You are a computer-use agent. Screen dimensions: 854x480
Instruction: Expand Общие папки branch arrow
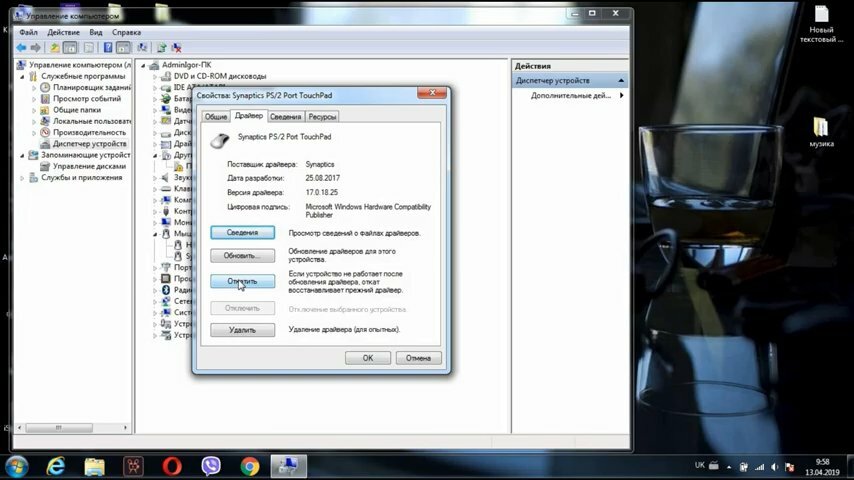(34, 110)
